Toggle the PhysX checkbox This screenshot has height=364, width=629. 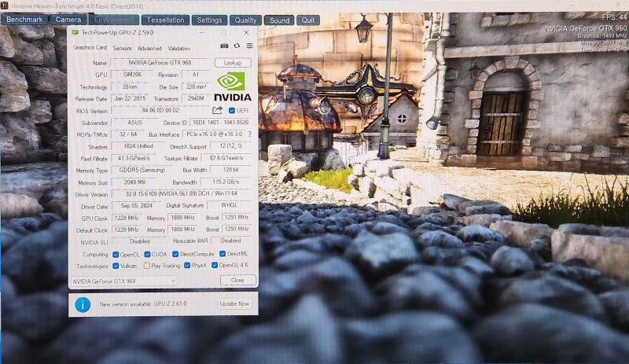[187, 265]
